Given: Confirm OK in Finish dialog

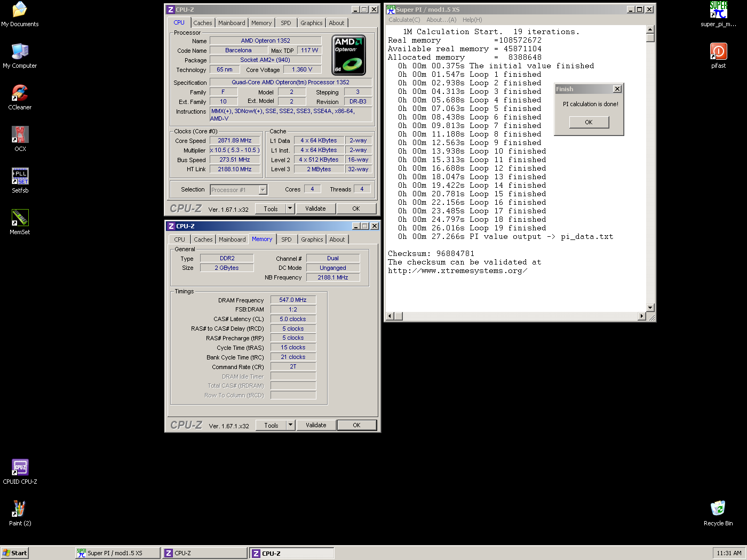Looking at the screenshot, I should (x=589, y=122).
